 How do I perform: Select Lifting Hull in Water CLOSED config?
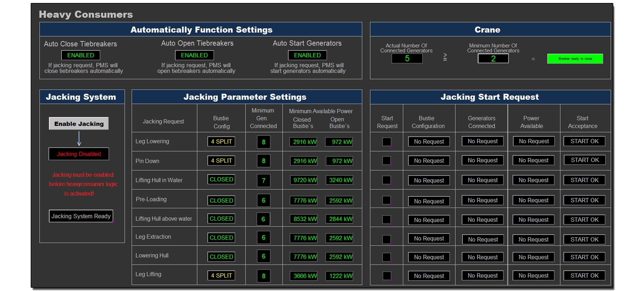[x=221, y=179]
